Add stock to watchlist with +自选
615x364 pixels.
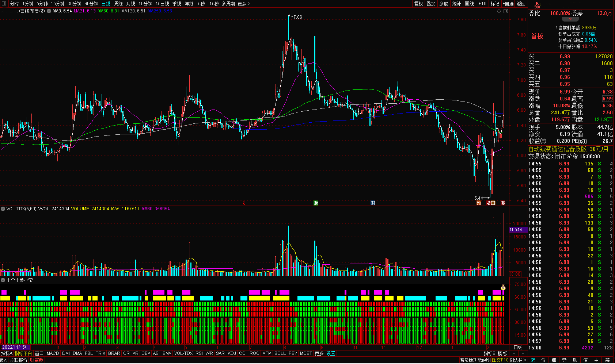(x=508, y=4)
